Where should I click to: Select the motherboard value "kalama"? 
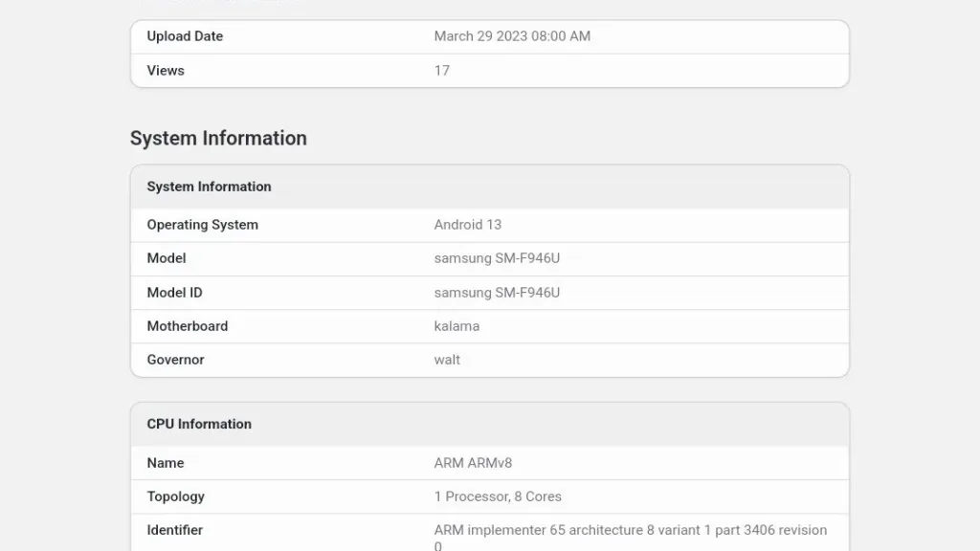coord(457,326)
